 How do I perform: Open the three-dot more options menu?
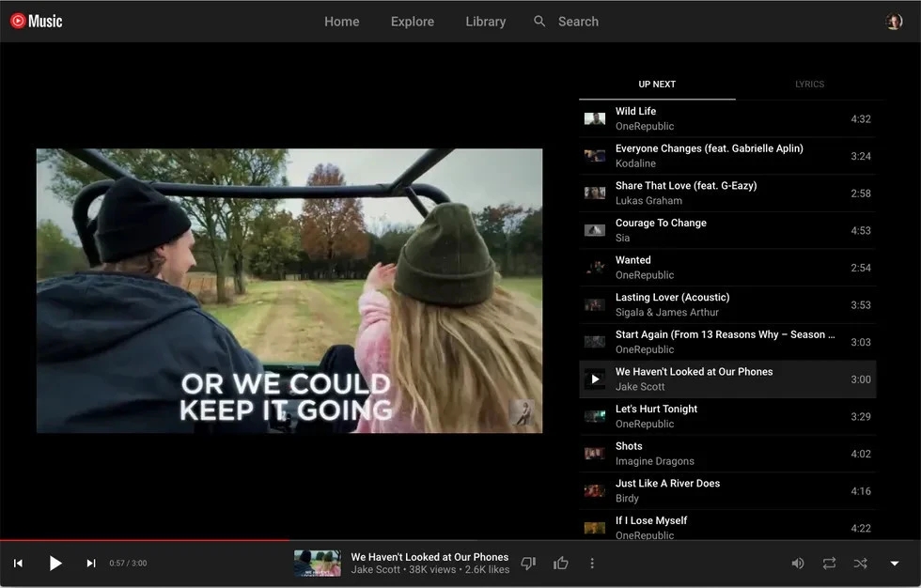tap(592, 564)
